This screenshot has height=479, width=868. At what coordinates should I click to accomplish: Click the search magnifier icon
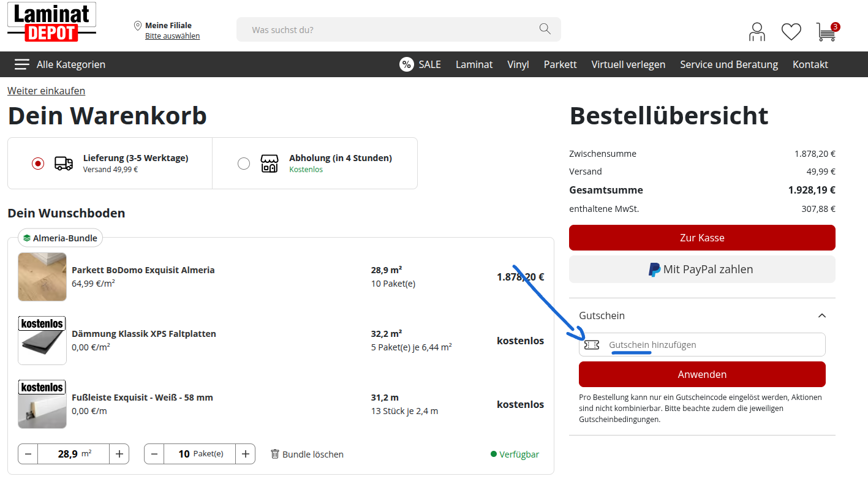coord(545,29)
